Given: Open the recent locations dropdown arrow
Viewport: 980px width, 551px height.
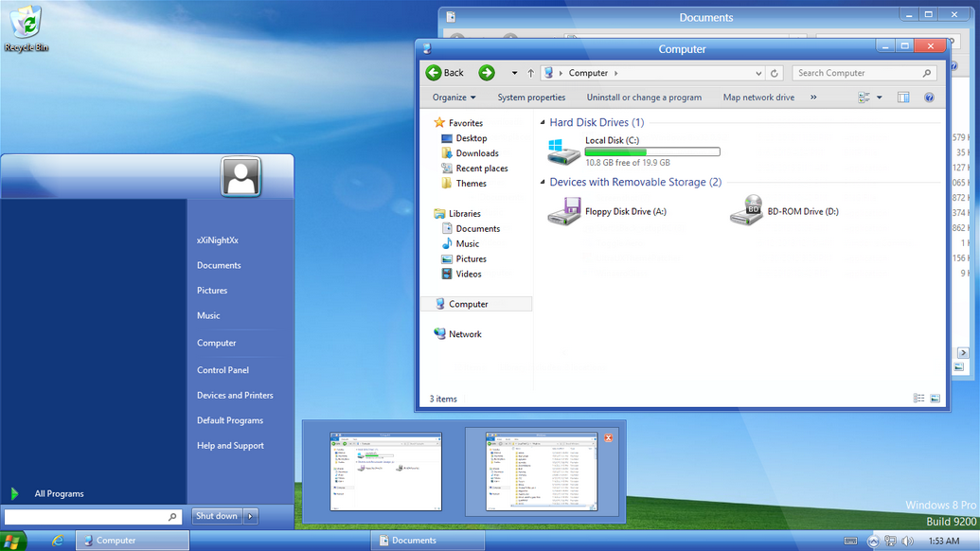Looking at the screenshot, I should tap(514, 73).
